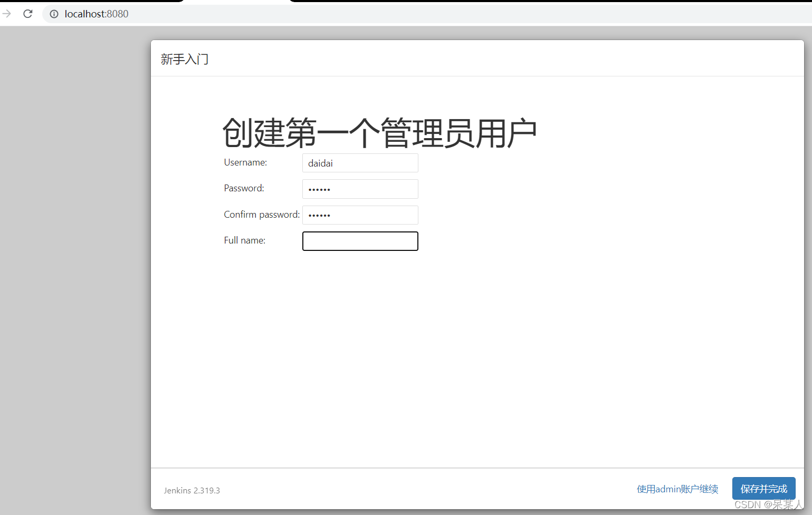Click the Confirm password: label

(x=262, y=215)
